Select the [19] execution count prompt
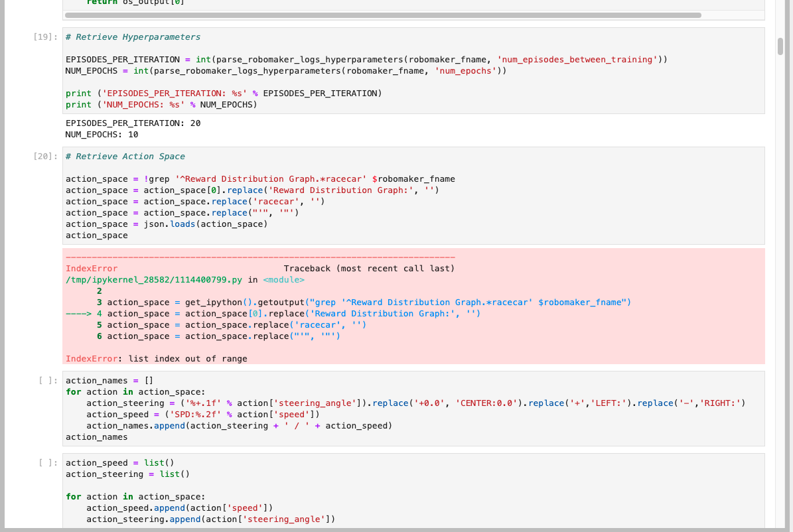 click(x=44, y=37)
